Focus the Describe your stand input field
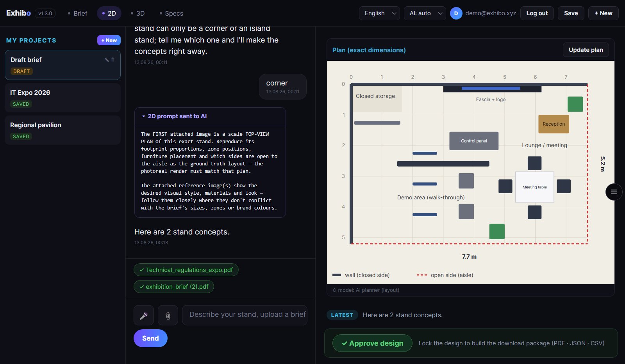Image resolution: width=625 pixels, height=364 pixels. pos(245,315)
